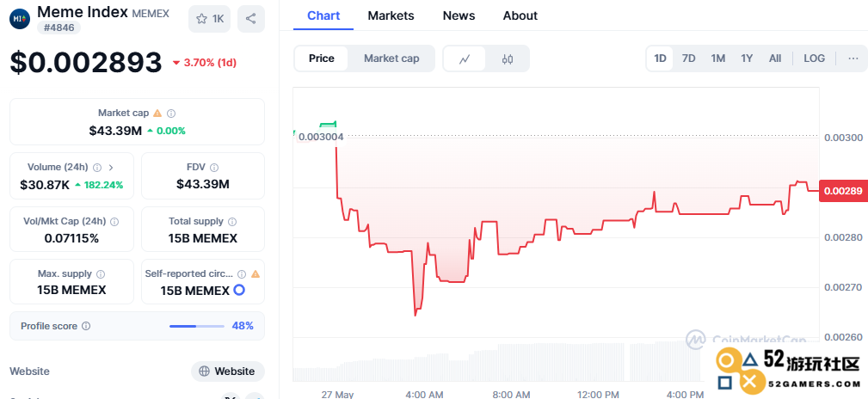Open Vol/Mkt Cap (24h) info icon

114,221
